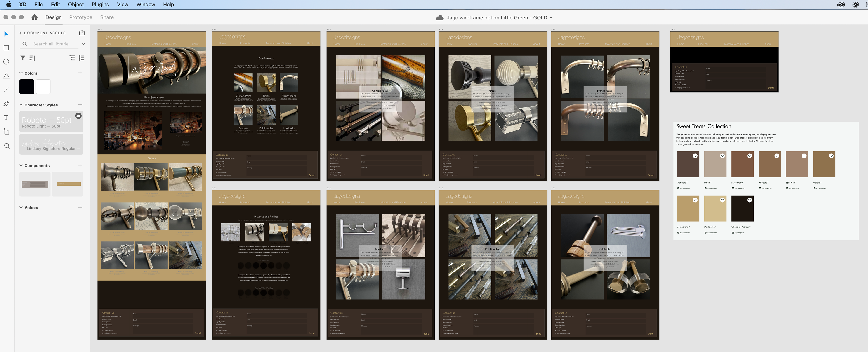Select the black color swatch in Colors
Screen dimensions: 868x352
pos(27,87)
